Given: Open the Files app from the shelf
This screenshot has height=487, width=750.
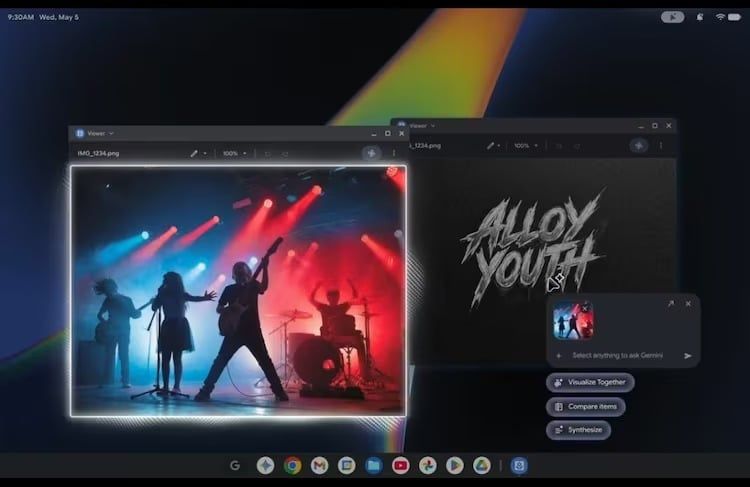Looking at the screenshot, I should coord(374,465).
